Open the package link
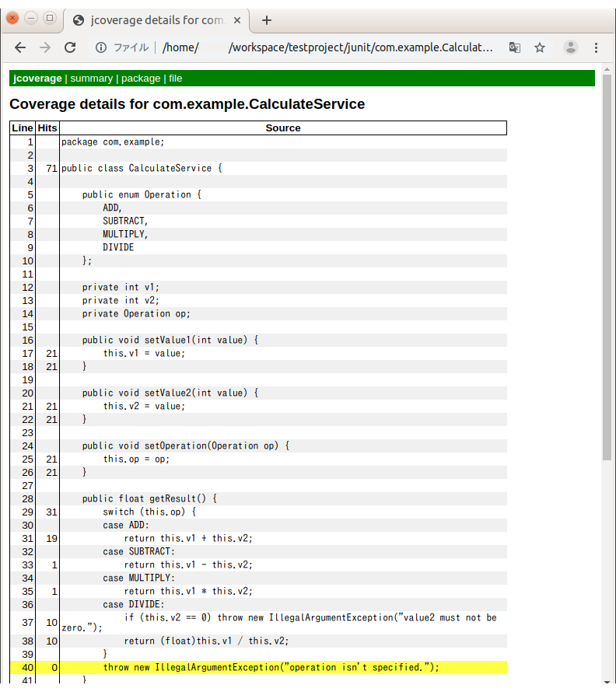616x692 pixels. [141, 79]
